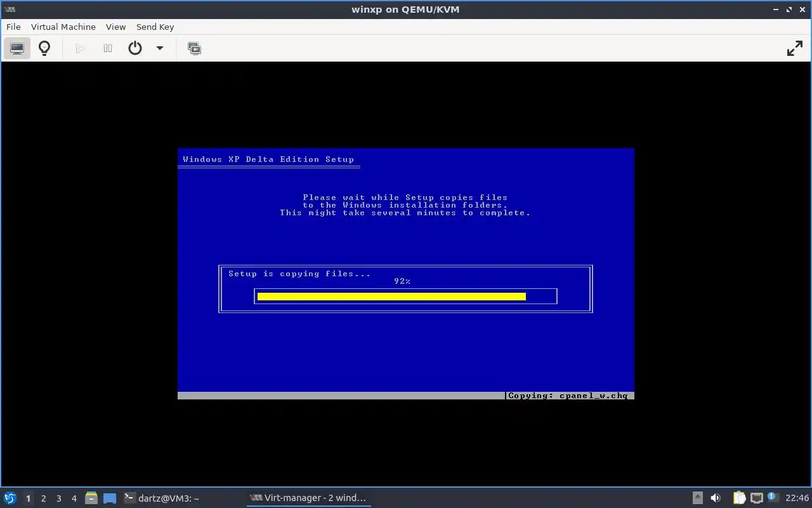812x508 pixels.
Task: Open the network connection tray icon
Action: (x=756, y=498)
